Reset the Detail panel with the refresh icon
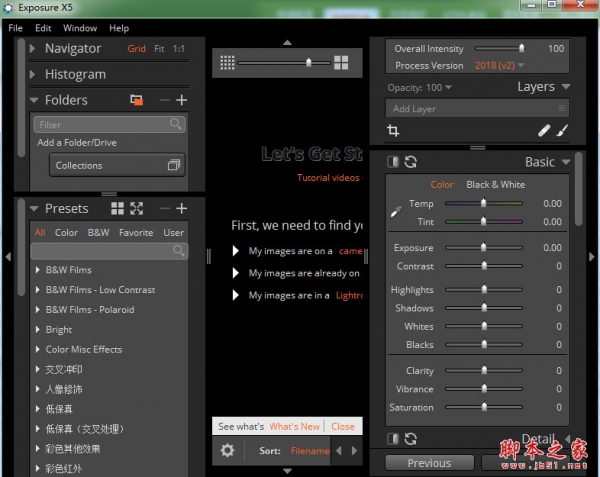The width and height of the screenshot is (600, 477). coord(411,439)
